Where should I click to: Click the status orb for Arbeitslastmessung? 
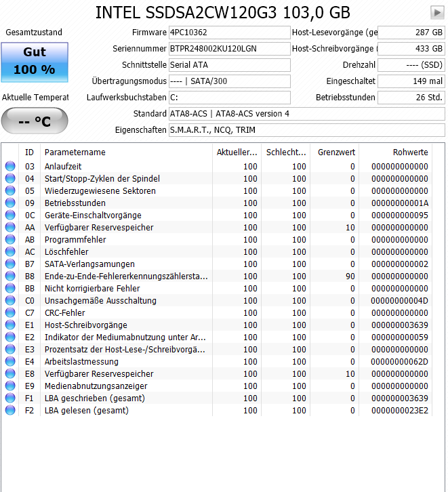click(10, 362)
